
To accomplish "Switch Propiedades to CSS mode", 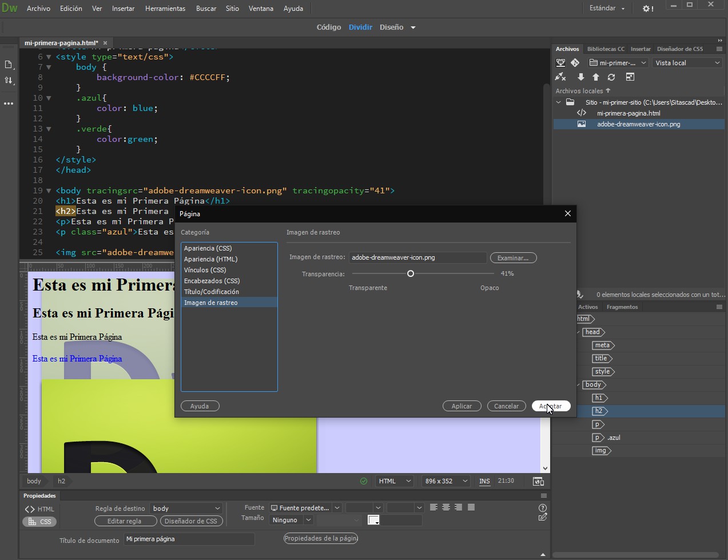I will click(x=39, y=522).
